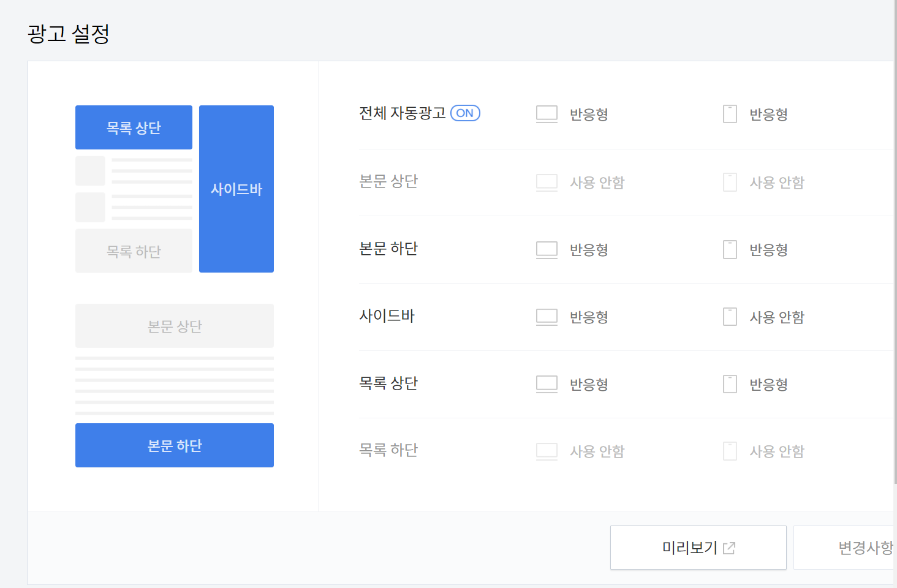The image size is (897, 588).
Task: Click the 목록 상단 row label in settings list
Action: pyautogui.click(x=388, y=383)
